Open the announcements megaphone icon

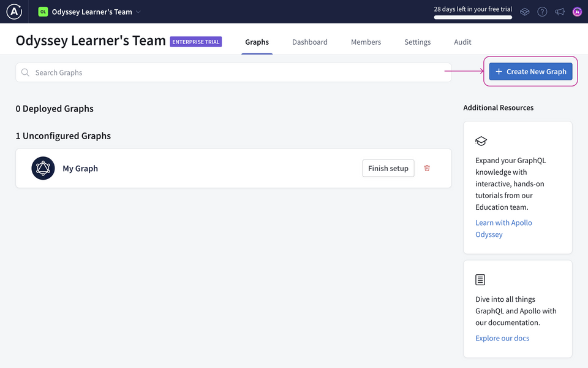click(x=559, y=12)
